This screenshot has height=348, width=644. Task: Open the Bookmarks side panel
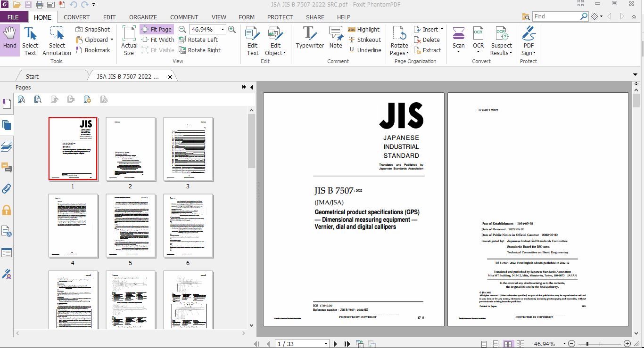tap(7, 104)
